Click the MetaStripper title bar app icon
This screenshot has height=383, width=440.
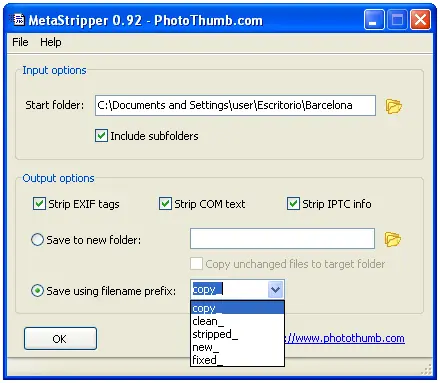pos(18,20)
